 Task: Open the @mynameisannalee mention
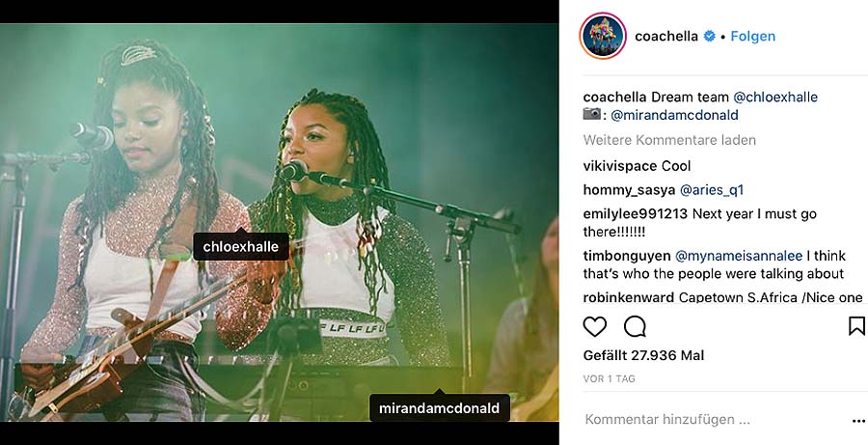(739, 256)
